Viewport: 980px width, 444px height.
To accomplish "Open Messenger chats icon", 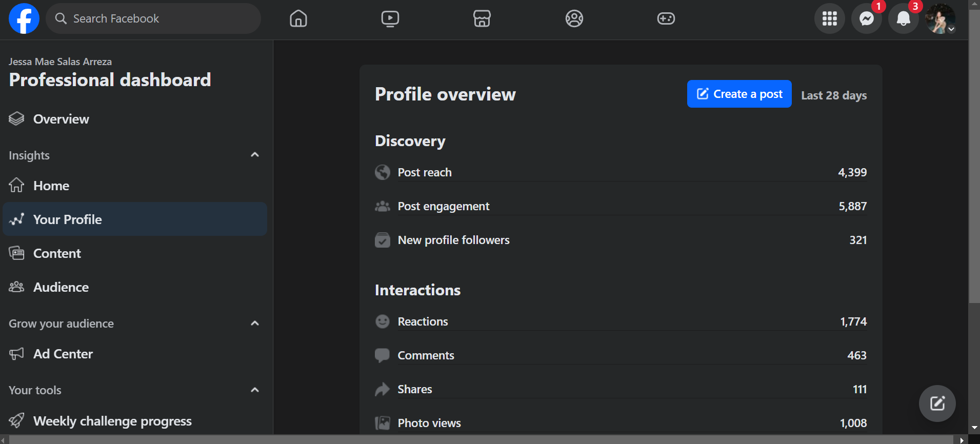I will [x=866, y=18].
